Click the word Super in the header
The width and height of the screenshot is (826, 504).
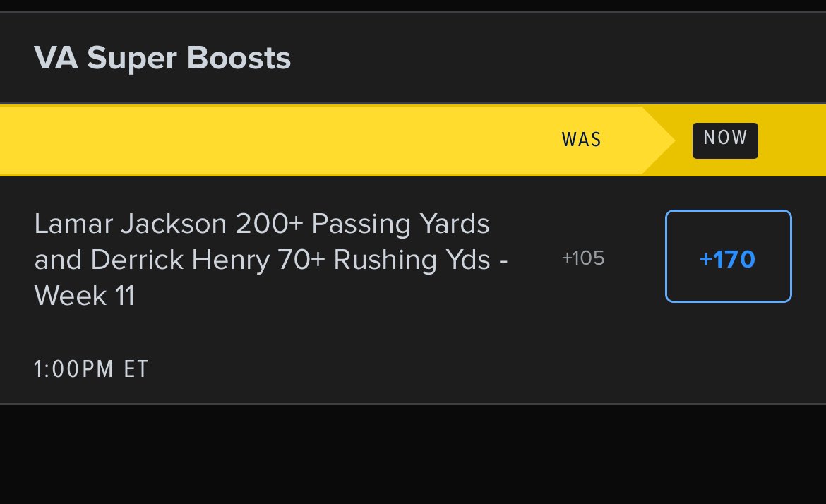(x=132, y=58)
